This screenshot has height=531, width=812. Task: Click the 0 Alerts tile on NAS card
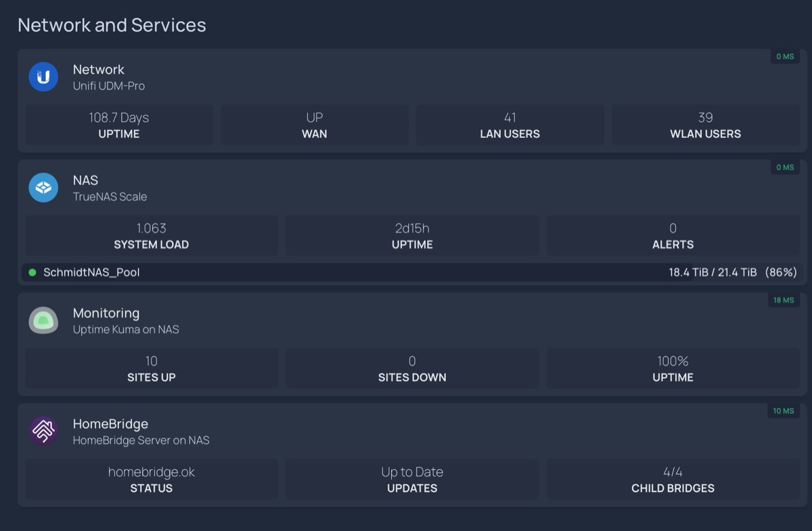tap(673, 235)
